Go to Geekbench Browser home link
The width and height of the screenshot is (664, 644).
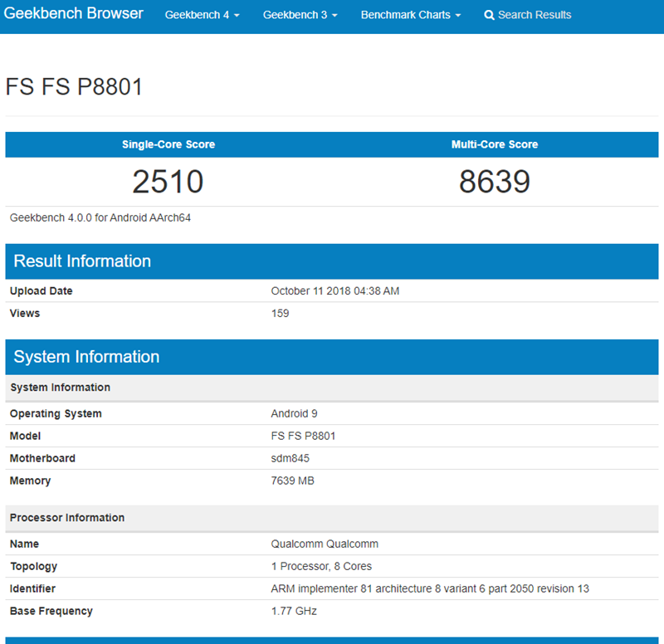(74, 14)
